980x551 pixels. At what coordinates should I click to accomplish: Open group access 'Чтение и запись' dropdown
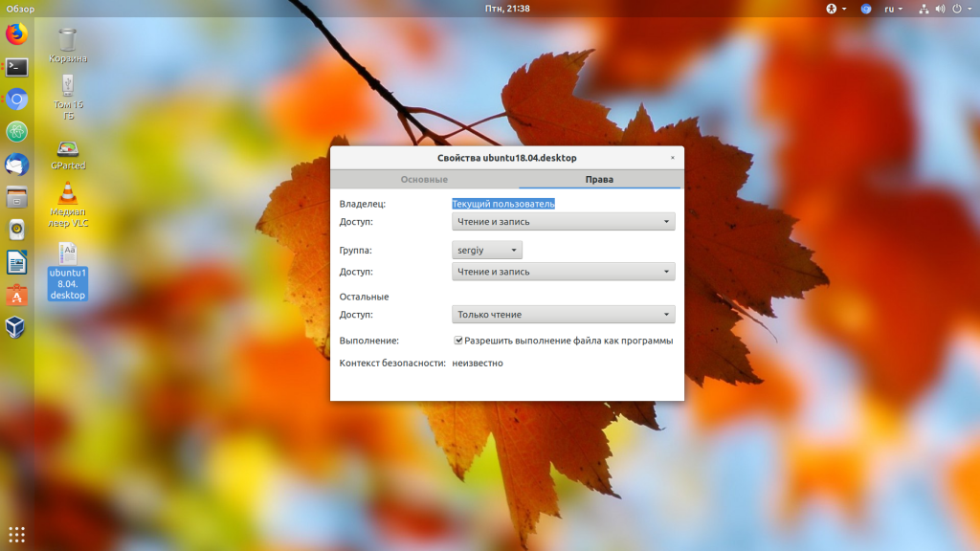coord(563,272)
